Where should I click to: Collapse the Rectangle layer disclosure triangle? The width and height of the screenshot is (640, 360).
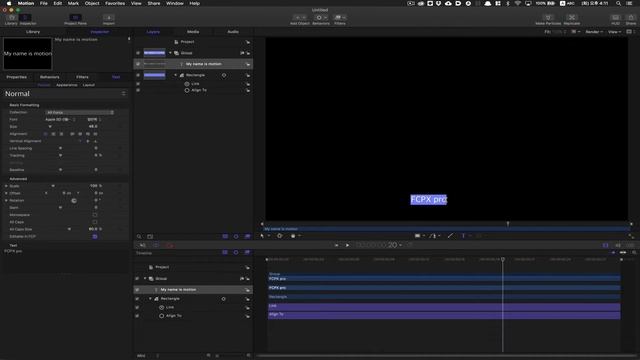point(176,76)
